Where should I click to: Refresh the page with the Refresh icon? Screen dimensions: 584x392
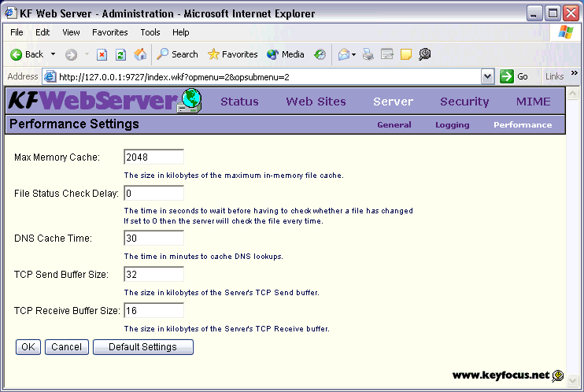tap(120, 55)
